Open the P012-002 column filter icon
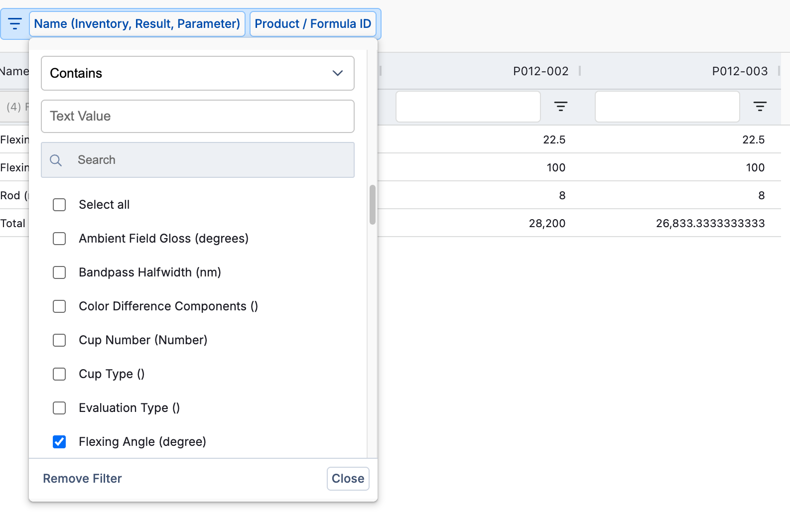This screenshot has width=790, height=532. [560, 106]
